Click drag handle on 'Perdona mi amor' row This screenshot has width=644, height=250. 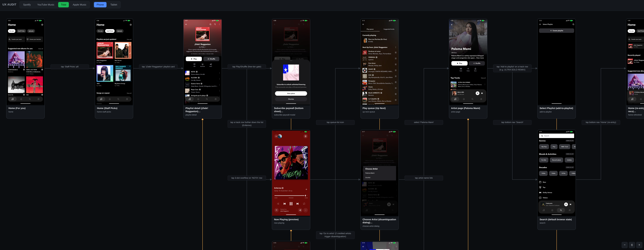coord(396,53)
